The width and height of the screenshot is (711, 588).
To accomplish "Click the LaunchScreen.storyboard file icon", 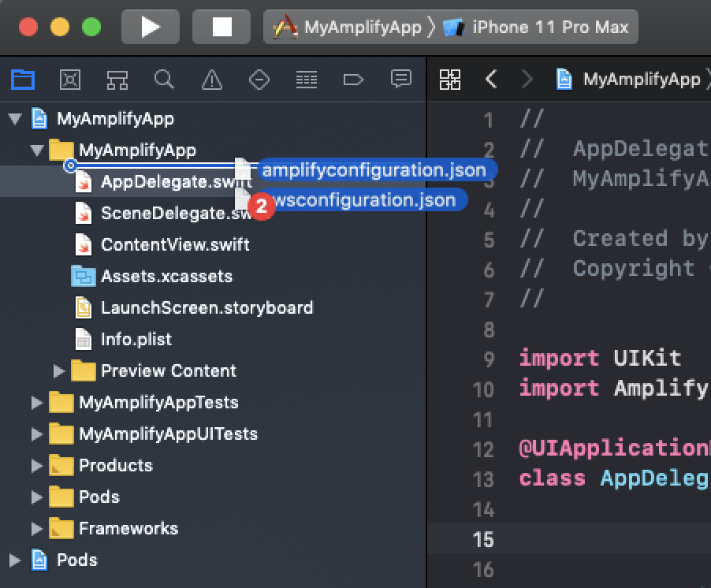I will pos(84,308).
